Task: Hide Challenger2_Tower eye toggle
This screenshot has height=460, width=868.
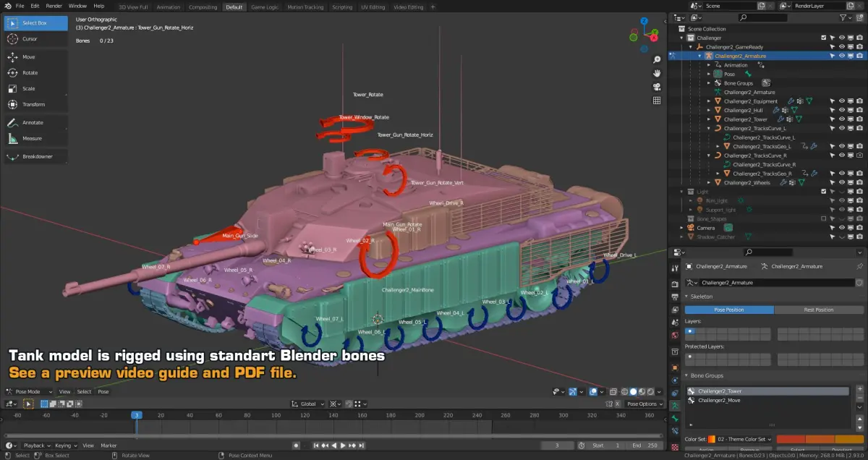Action: tap(842, 119)
